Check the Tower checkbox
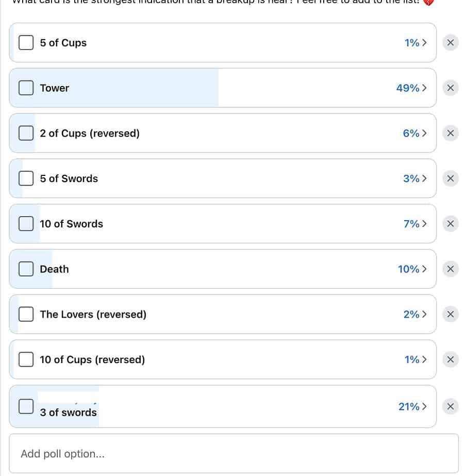This screenshot has height=476, width=466. pos(26,88)
